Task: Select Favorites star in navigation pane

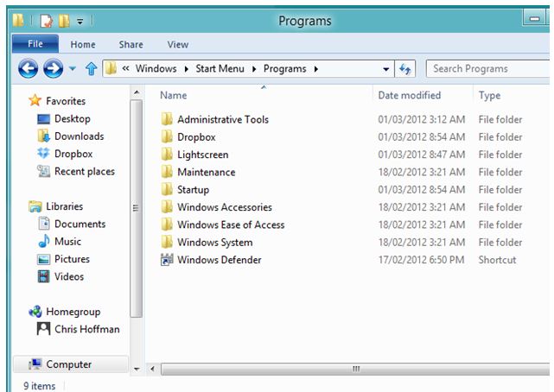Action: (35, 100)
